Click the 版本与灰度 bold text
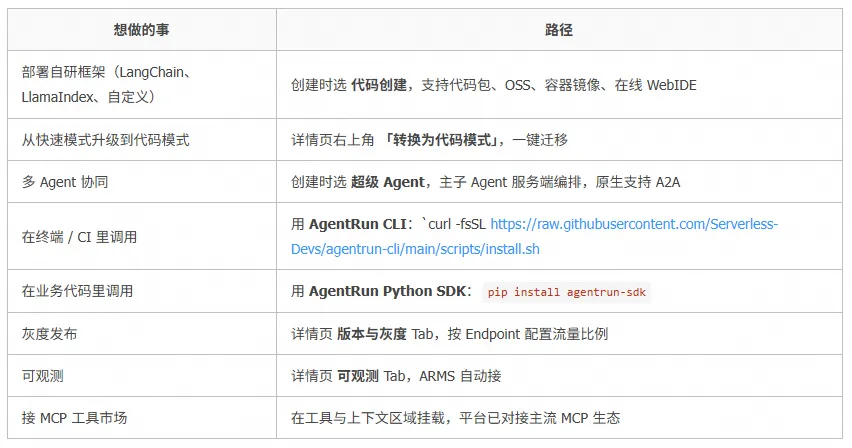Screen dimensions: 852x448 [x=372, y=333]
